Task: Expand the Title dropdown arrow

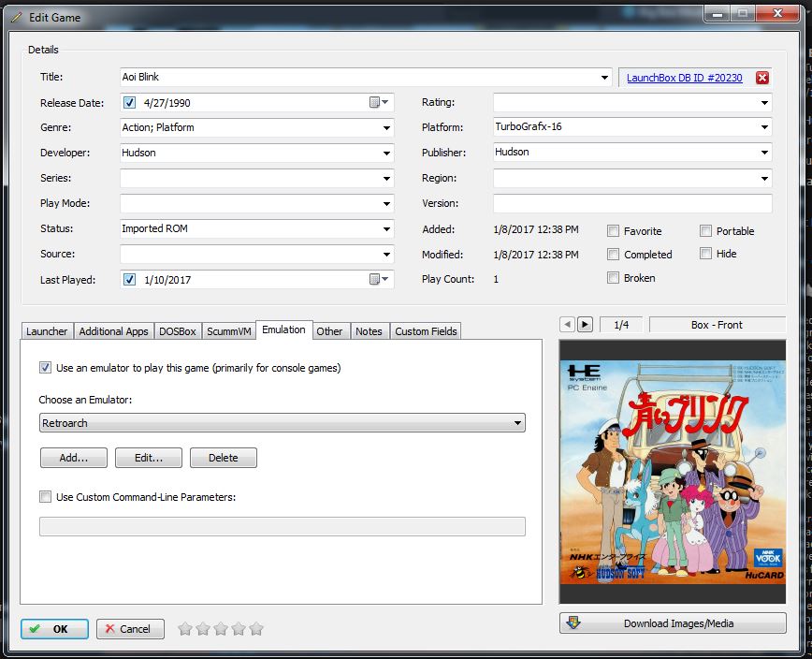Action: tap(604, 78)
